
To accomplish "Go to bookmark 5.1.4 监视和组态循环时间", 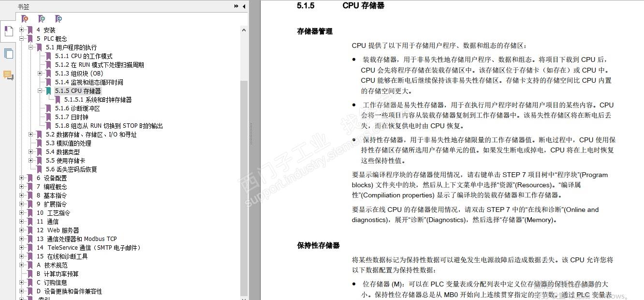I will [x=88, y=82].
